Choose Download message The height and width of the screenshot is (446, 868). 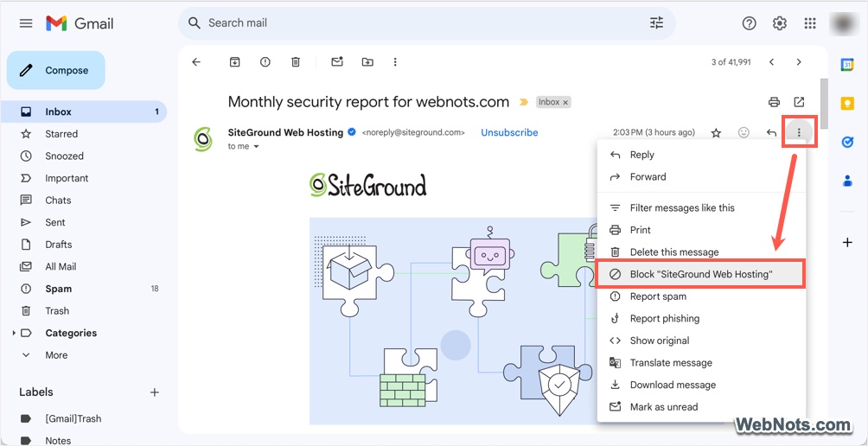coord(701,385)
